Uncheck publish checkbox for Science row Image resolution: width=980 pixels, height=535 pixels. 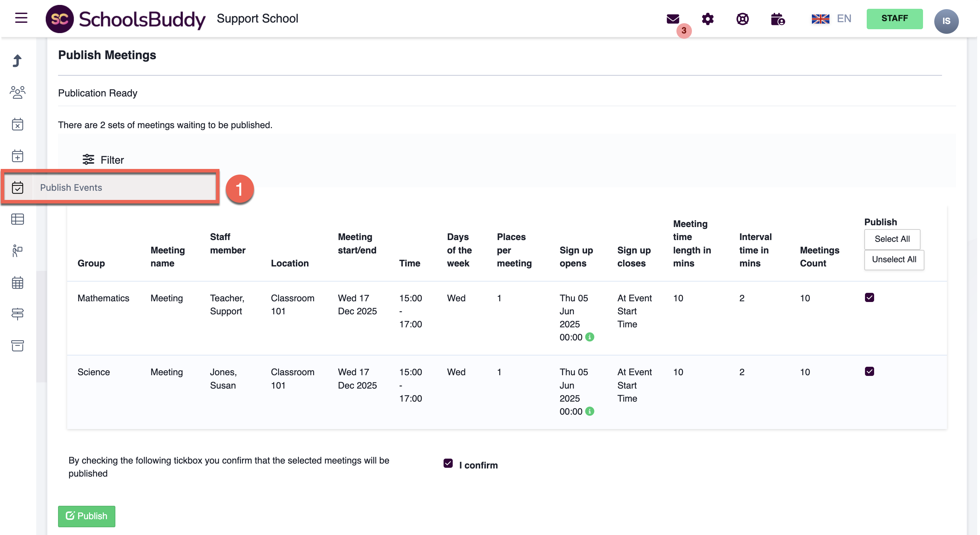[x=869, y=371]
